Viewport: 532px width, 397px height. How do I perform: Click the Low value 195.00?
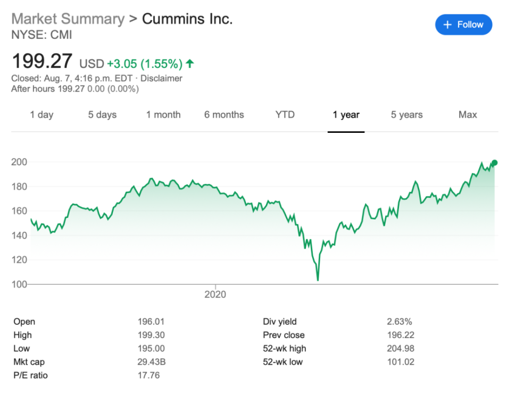coord(151,349)
